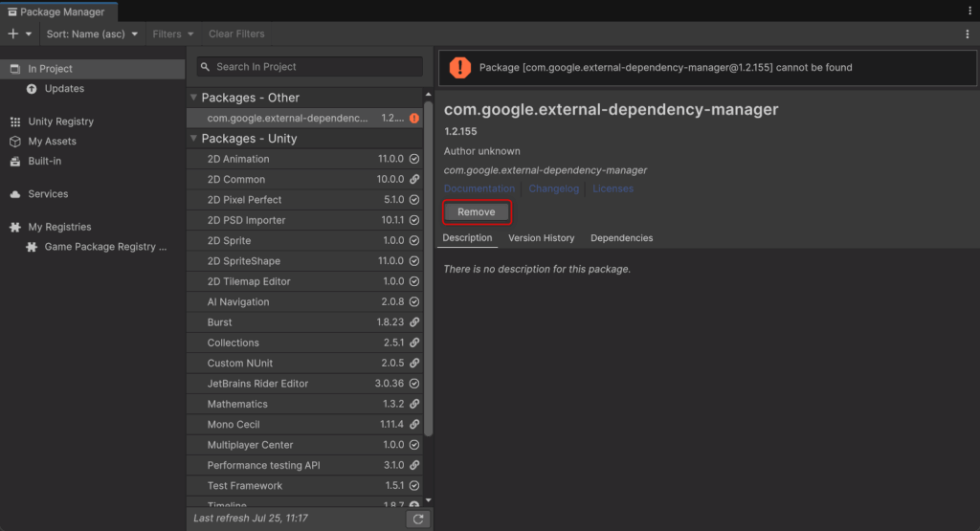Click the plus add package button
Viewport: 980px width, 531px height.
coord(13,33)
